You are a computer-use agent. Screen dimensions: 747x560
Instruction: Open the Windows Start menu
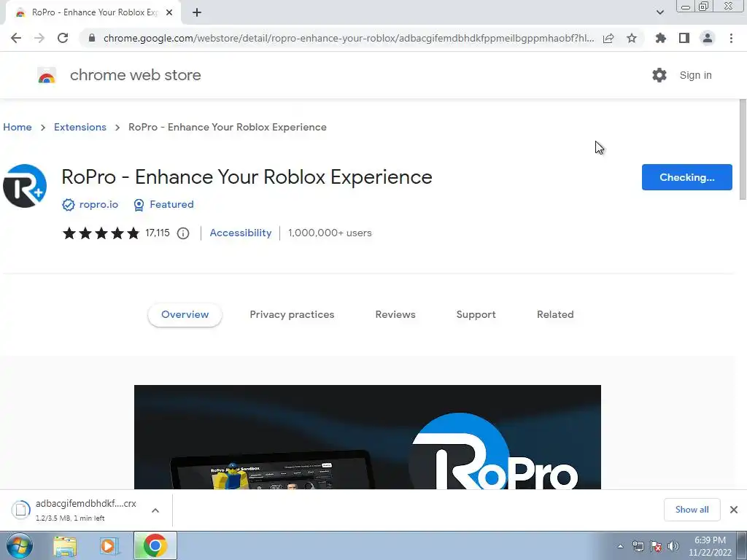point(19,545)
